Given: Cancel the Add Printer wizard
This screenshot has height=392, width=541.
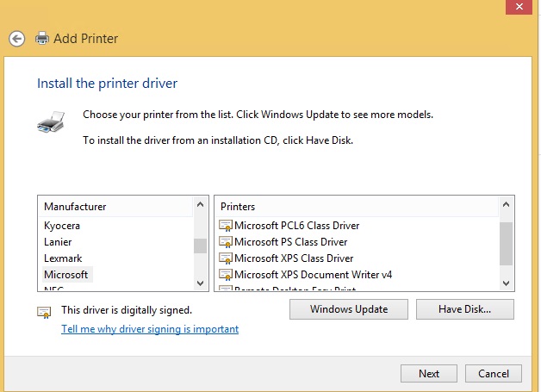Looking at the screenshot, I should click(494, 374).
